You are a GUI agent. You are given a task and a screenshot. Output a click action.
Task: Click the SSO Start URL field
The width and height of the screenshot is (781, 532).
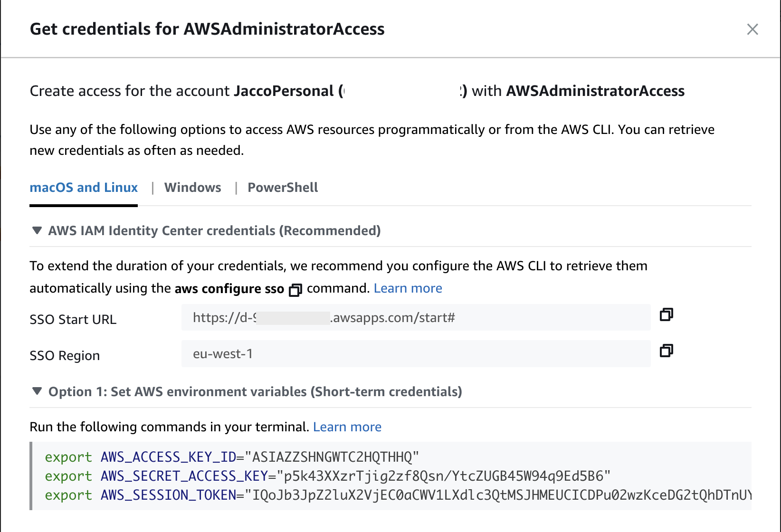(416, 317)
